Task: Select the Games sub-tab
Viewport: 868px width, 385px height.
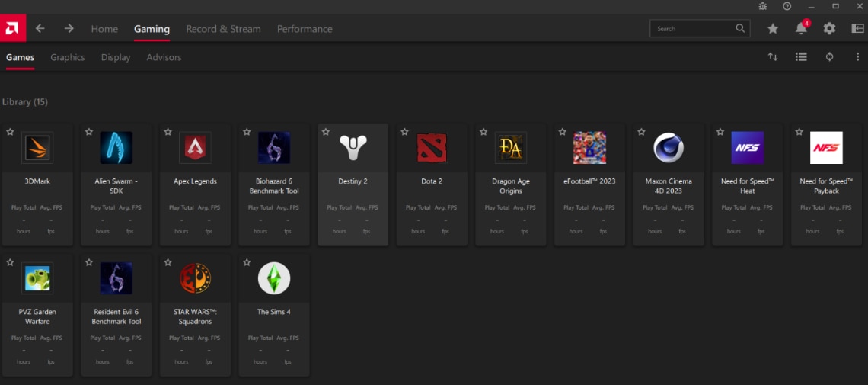Action: (21, 58)
